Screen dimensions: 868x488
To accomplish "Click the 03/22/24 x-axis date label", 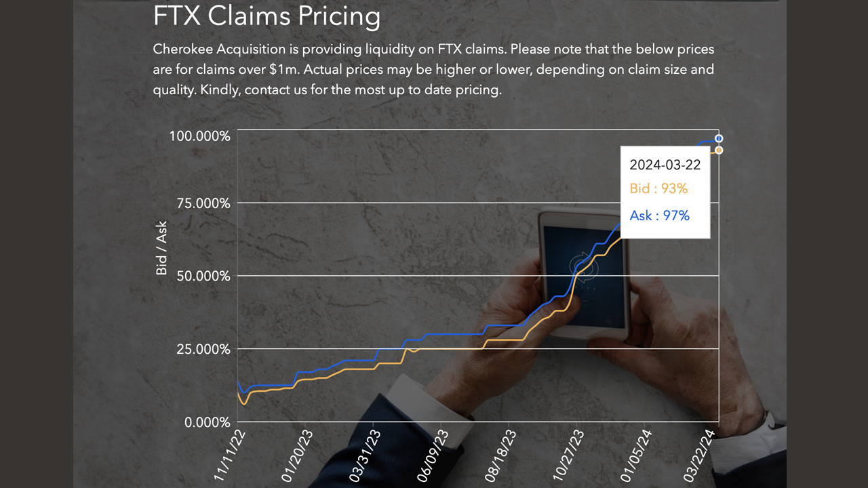I will tap(703, 455).
